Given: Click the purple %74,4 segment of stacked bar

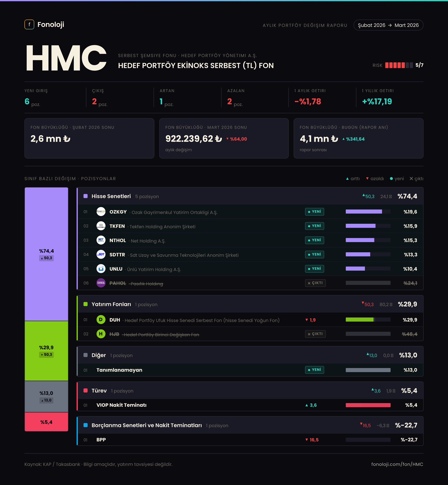Looking at the screenshot, I should tap(46, 254).
